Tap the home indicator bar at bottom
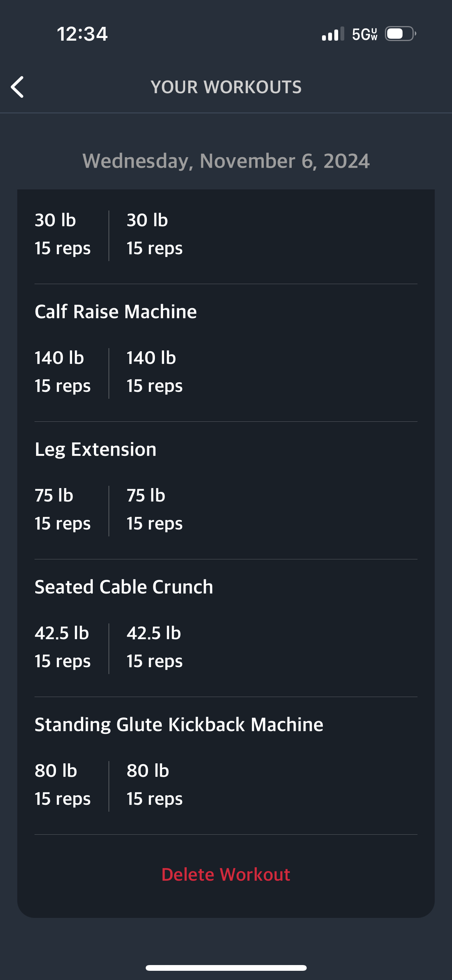 226,968
